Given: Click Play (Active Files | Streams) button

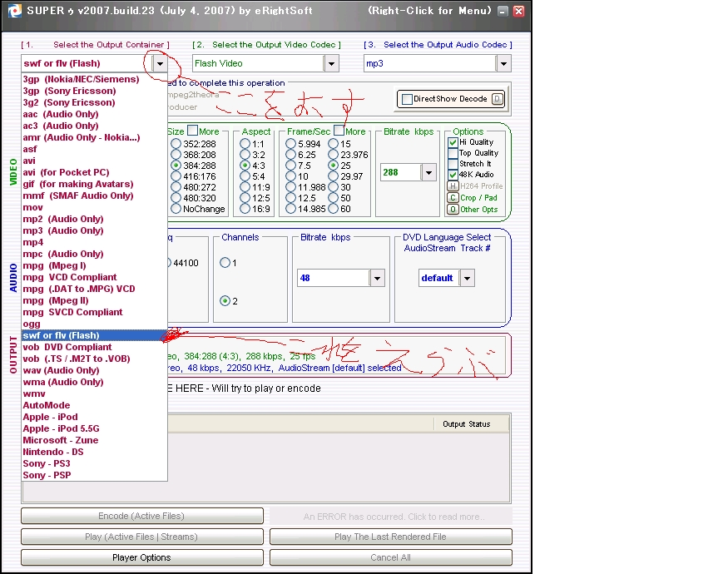Looking at the screenshot, I should [x=142, y=537].
